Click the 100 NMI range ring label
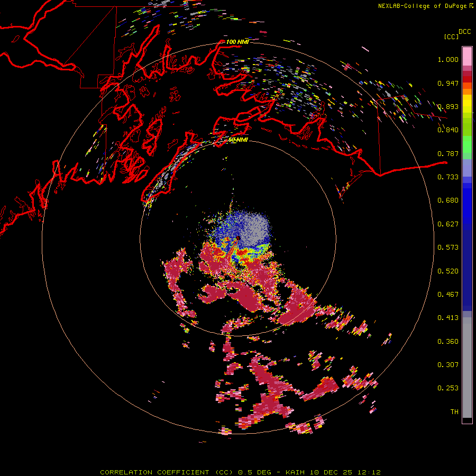The width and height of the screenshot is (476, 476). coord(237,42)
